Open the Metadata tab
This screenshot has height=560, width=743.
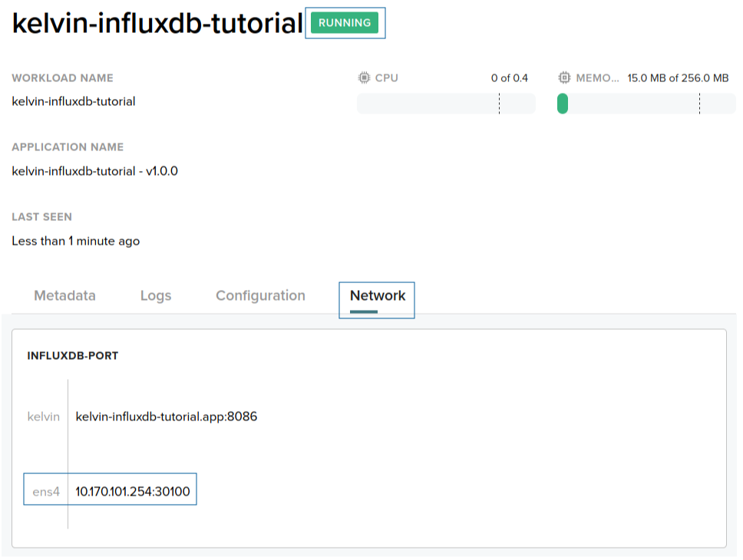(x=65, y=295)
